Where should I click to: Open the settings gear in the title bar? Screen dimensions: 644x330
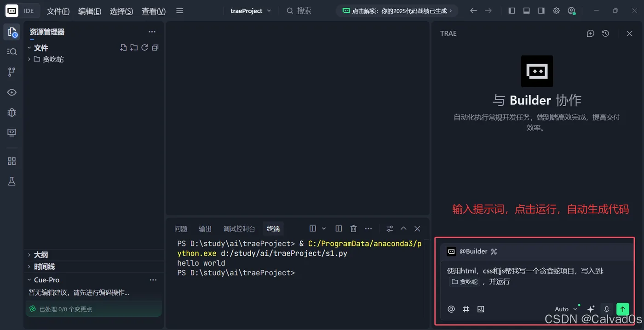coord(556,11)
